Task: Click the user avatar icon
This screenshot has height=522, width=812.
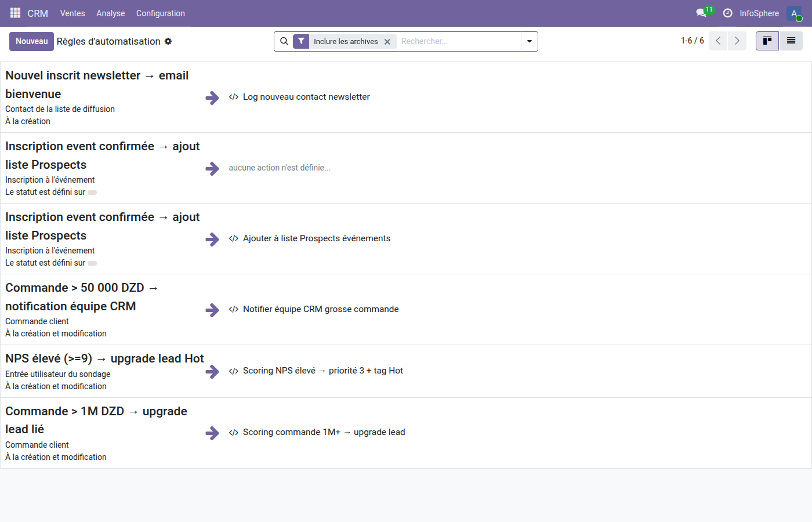Action: (x=794, y=13)
